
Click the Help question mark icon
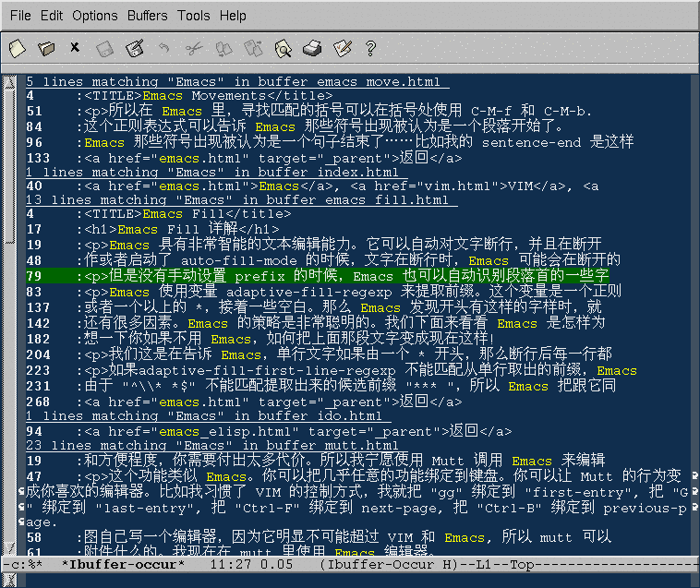pos(370,47)
